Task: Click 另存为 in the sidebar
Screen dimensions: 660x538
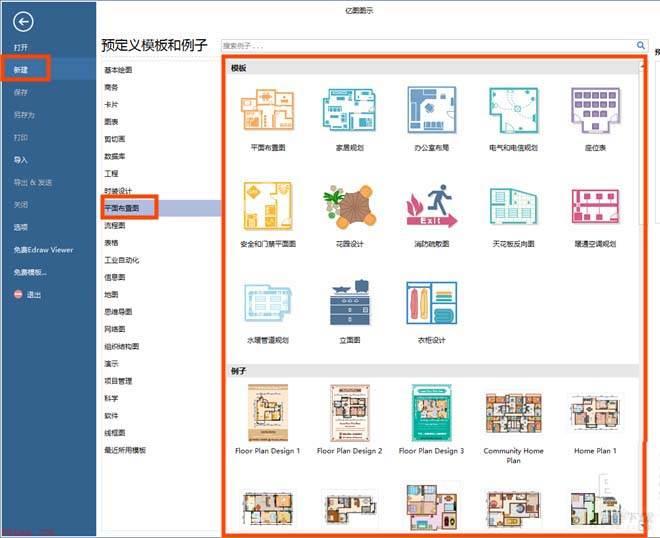Action: pos(24,115)
